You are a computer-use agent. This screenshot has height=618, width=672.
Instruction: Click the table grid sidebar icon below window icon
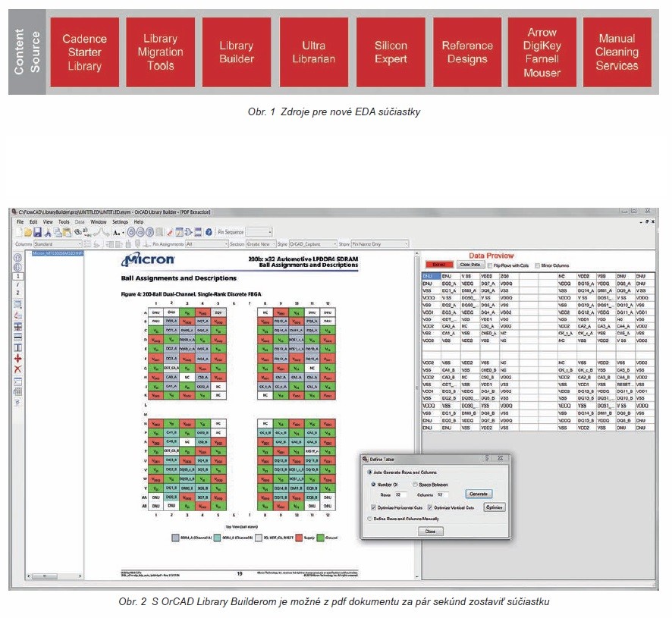17,391
